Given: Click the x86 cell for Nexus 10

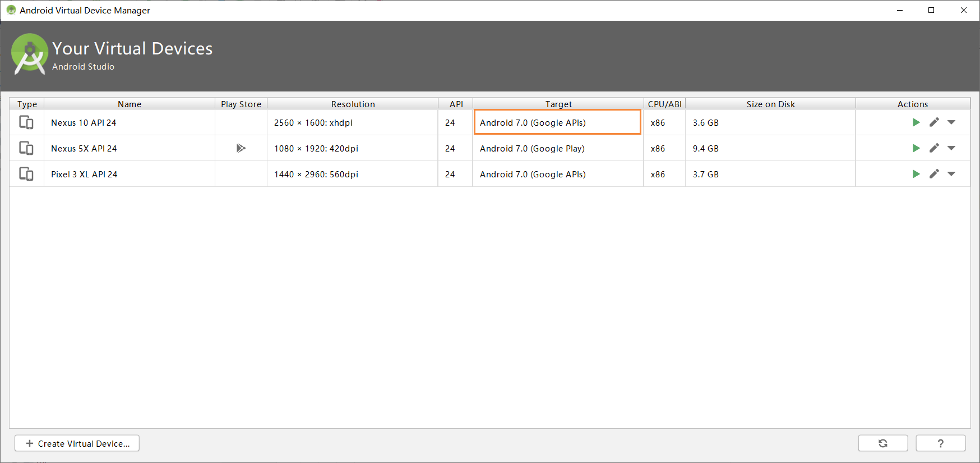Looking at the screenshot, I should click(x=664, y=122).
